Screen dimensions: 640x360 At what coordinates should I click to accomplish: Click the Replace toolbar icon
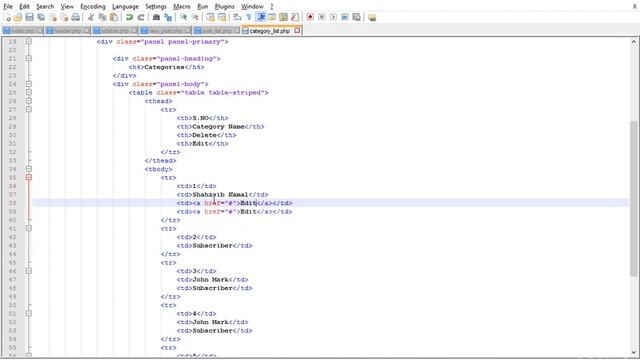point(168,17)
